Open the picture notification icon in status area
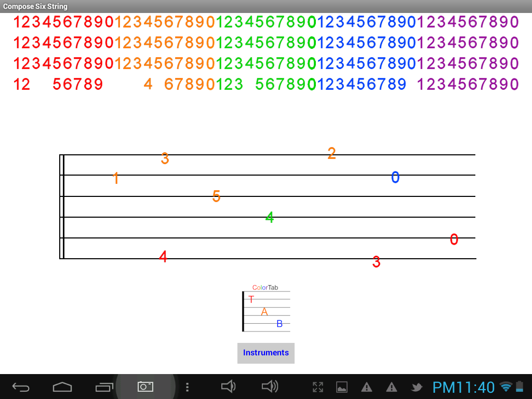This screenshot has width=532, height=399. tap(342, 387)
